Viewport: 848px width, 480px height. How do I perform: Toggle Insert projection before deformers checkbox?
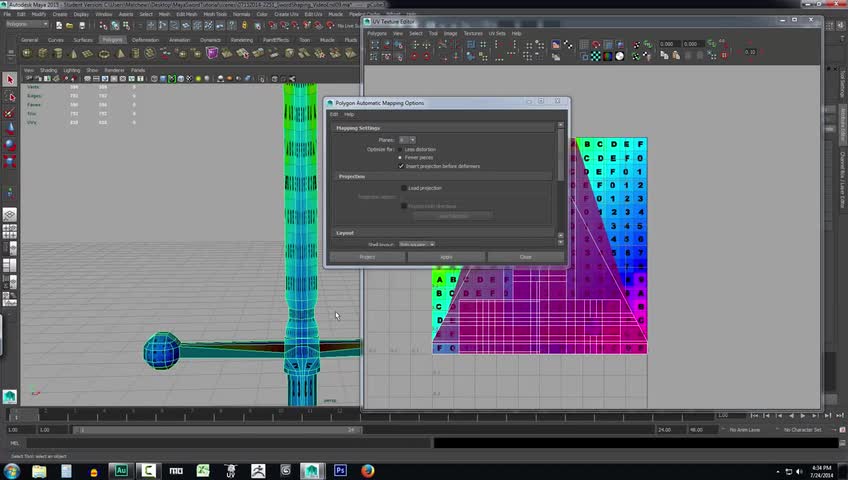(401, 166)
